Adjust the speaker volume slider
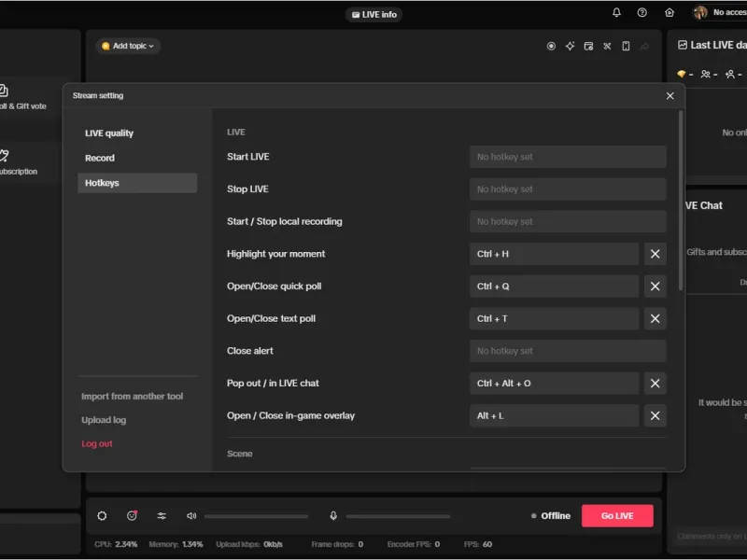 [256, 516]
